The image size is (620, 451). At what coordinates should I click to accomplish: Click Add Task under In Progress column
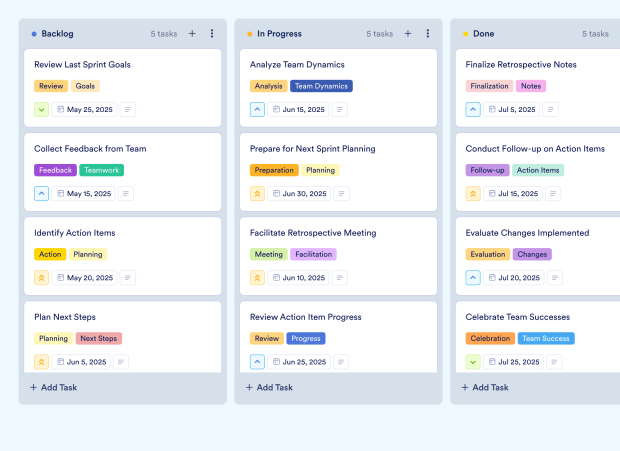(x=271, y=387)
